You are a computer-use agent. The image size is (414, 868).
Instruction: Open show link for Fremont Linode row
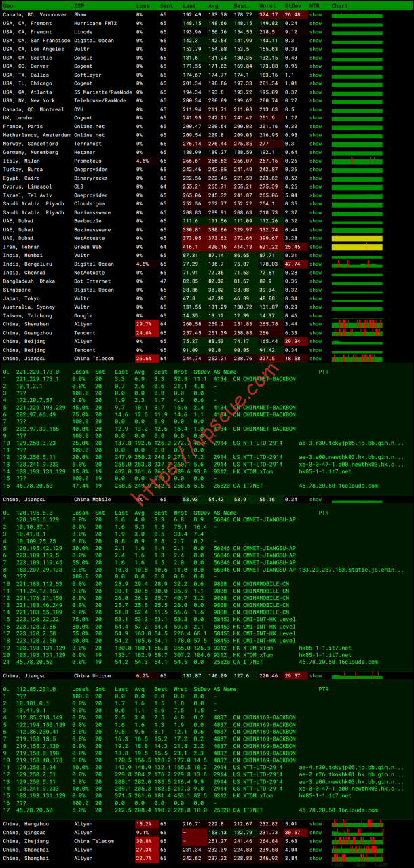click(316, 31)
